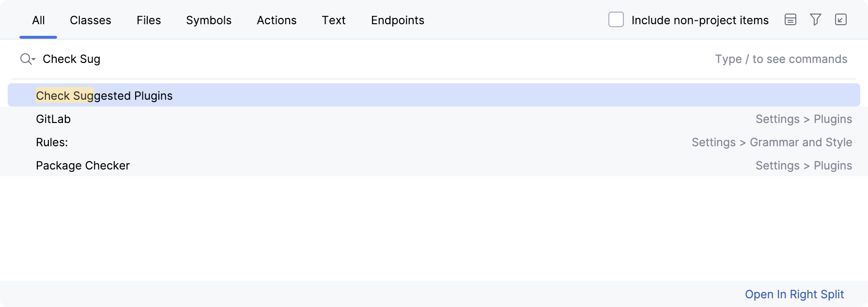
Task: Select the Check Suggested Plugins result
Action: 104,95
